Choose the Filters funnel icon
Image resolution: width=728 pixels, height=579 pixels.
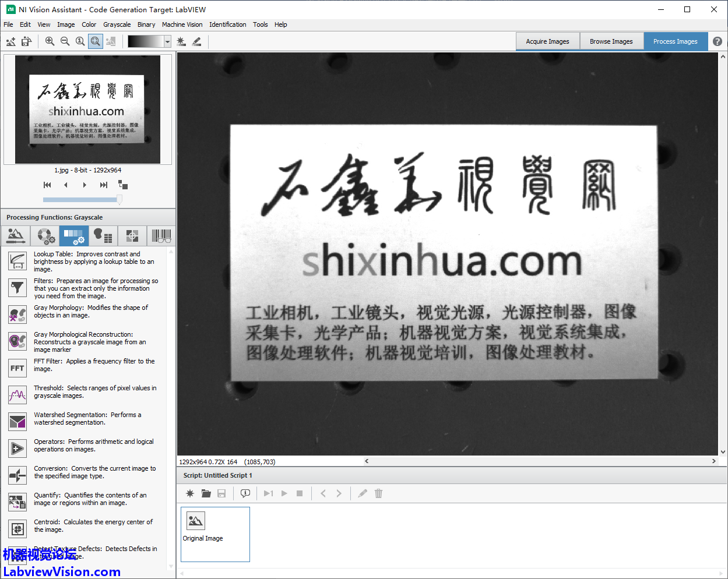[17, 288]
